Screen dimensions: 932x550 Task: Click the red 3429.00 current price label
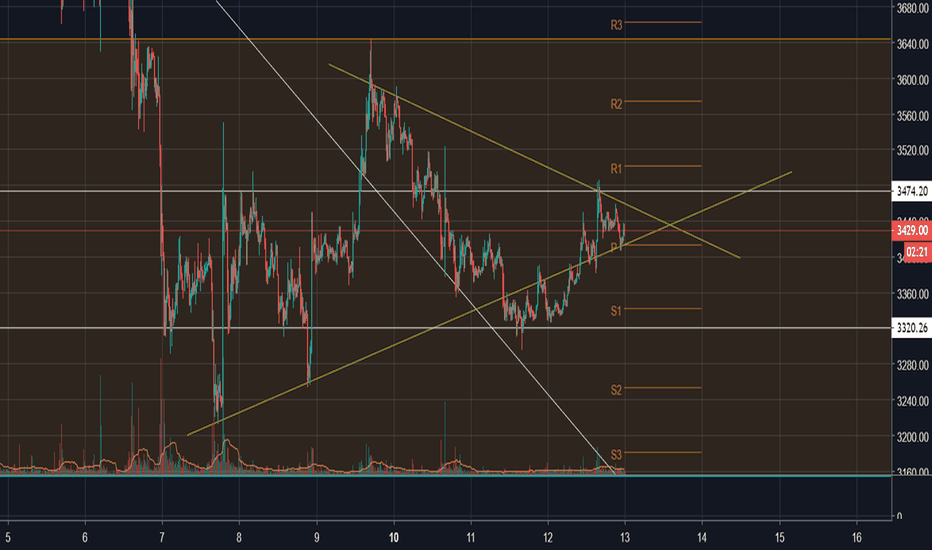point(912,230)
